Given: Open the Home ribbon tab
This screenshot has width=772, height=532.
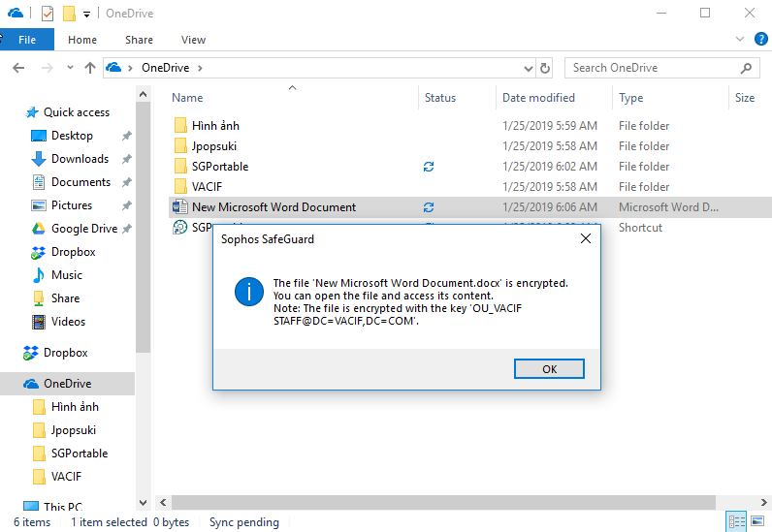Looking at the screenshot, I should tap(82, 40).
